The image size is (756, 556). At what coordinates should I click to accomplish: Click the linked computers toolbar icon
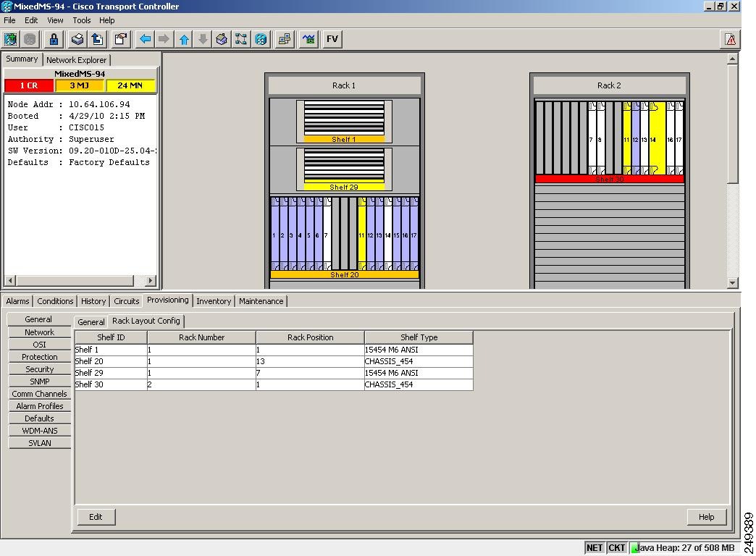[x=285, y=39]
